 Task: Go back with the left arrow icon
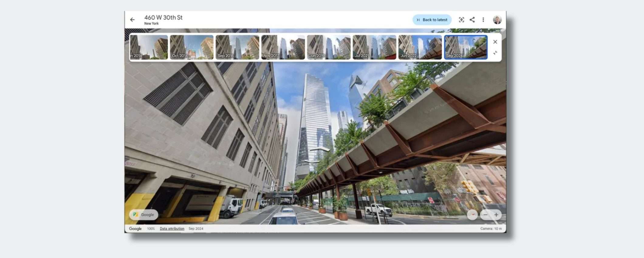[132, 20]
